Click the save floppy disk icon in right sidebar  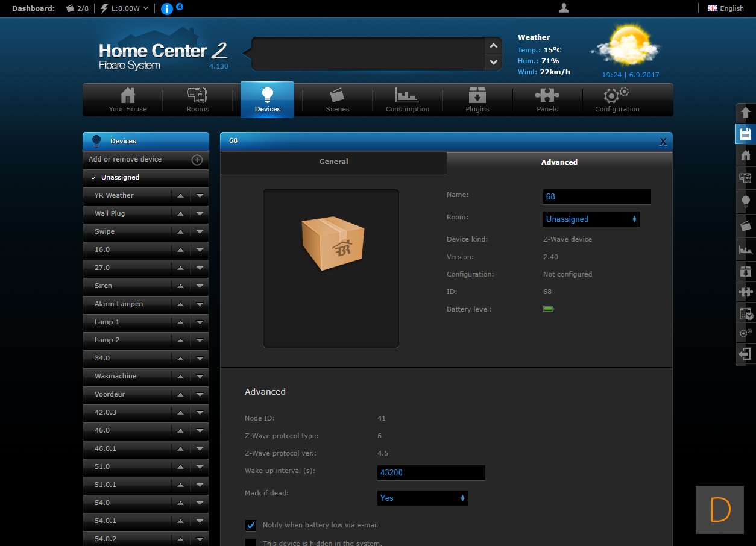click(x=745, y=134)
